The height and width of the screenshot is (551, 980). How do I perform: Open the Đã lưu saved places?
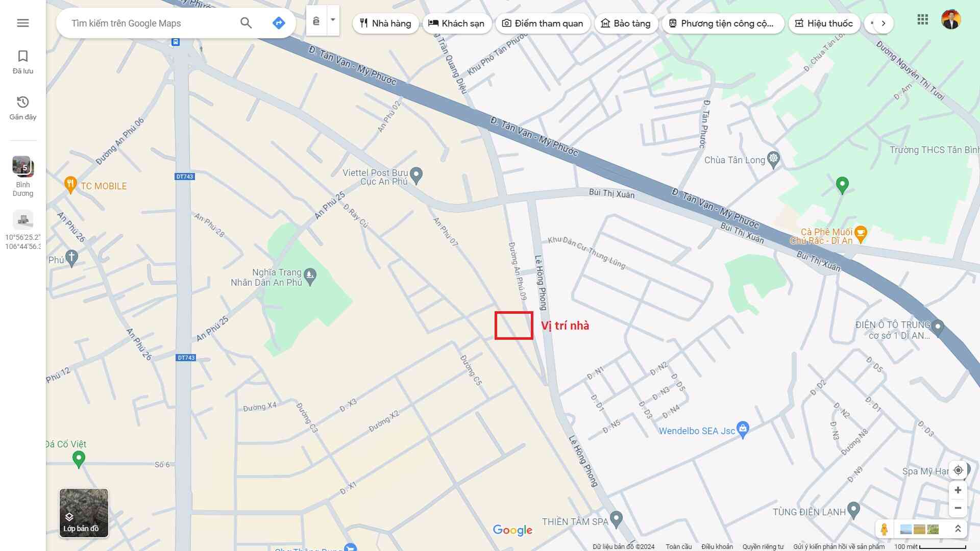(x=23, y=62)
